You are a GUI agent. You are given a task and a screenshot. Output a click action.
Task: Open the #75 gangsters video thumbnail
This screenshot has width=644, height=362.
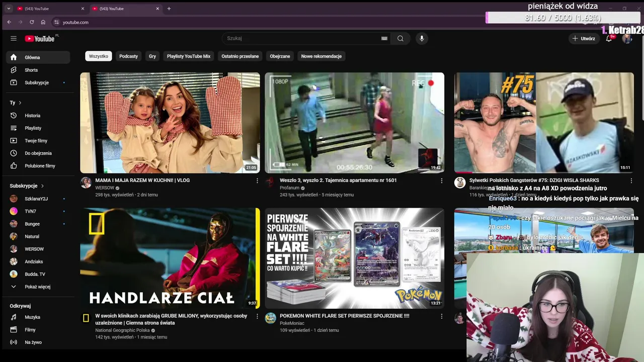544,123
